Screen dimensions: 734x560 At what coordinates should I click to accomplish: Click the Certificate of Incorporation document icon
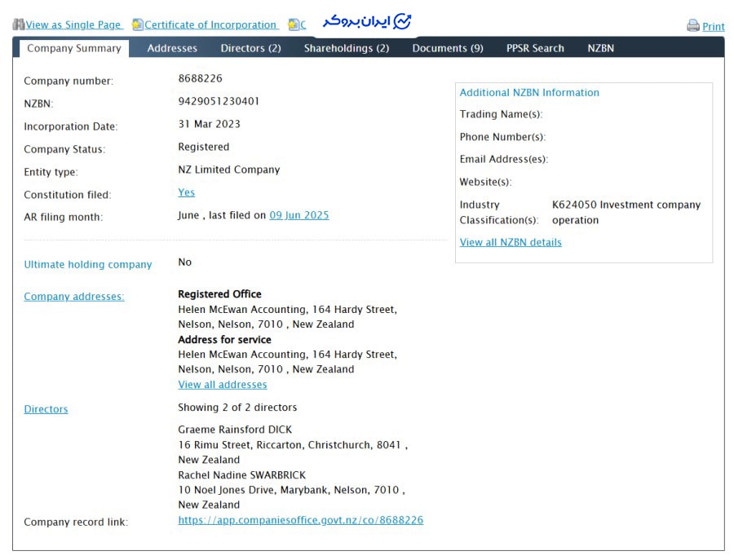click(x=138, y=25)
